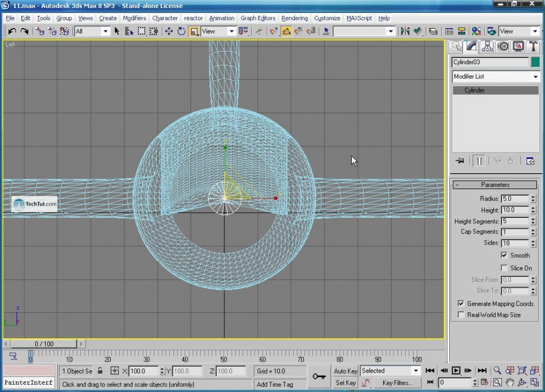Toggle the Window/Crossing selection icon
Screen dimensions: 545x392
[x=154, y=32]
